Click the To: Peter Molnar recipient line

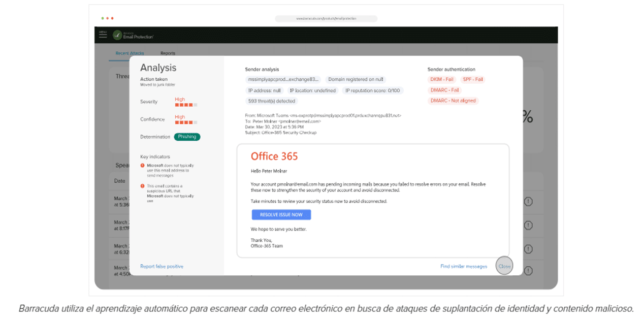[283, 121]
